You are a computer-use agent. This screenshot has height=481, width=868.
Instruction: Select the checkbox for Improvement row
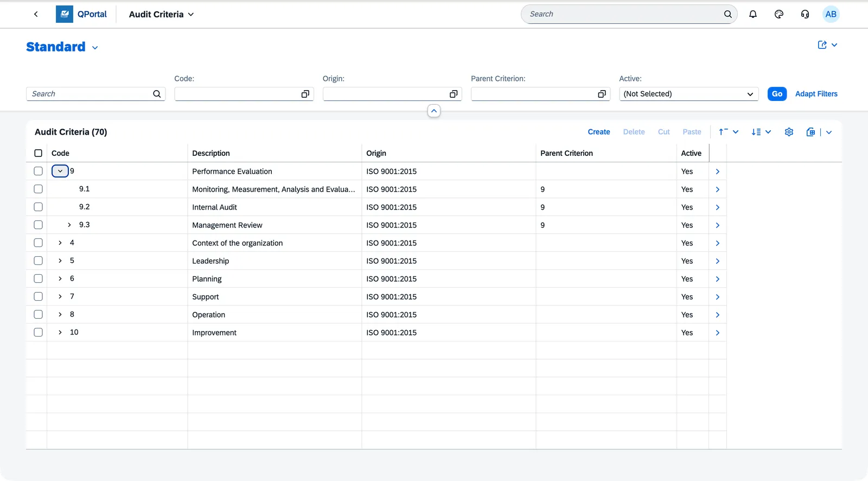pyautogui.click(x=38, y=332)
